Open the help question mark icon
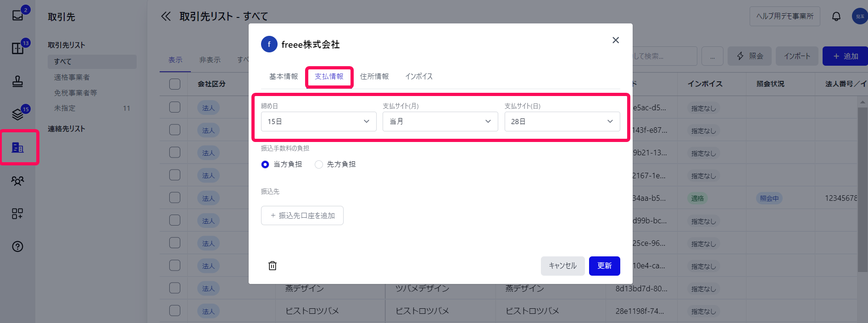 (17, 247)
